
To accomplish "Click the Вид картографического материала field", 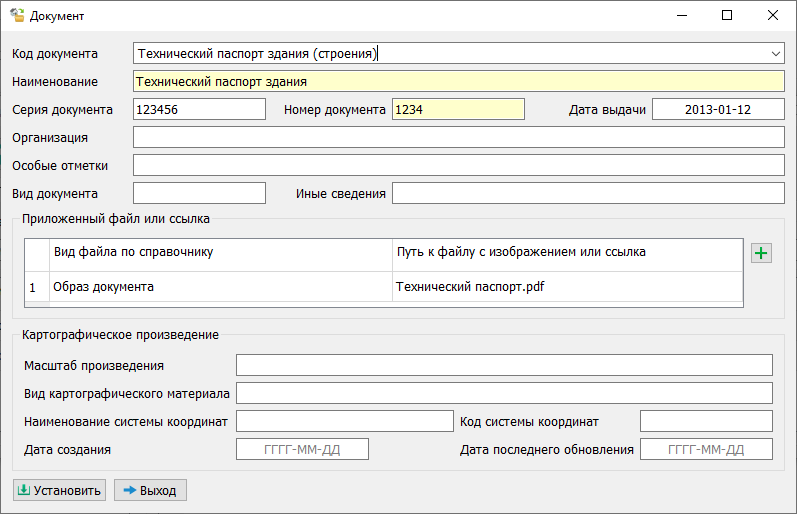I will (504, 393).
